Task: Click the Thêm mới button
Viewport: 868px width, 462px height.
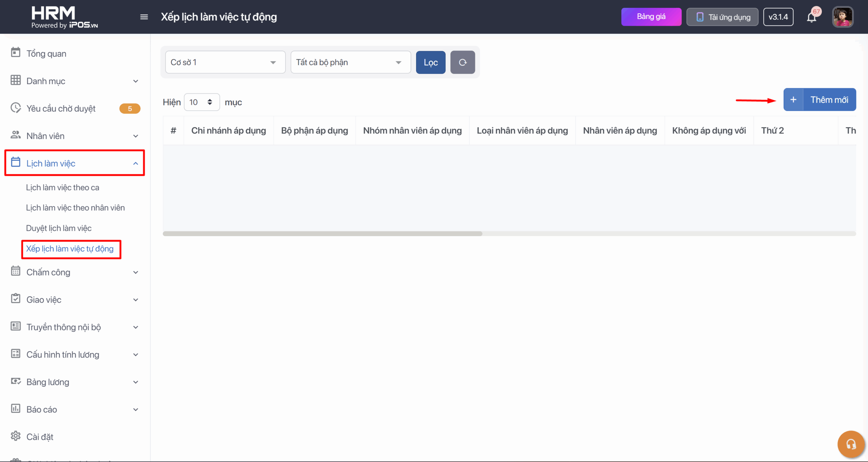Action: coord(820,100)
